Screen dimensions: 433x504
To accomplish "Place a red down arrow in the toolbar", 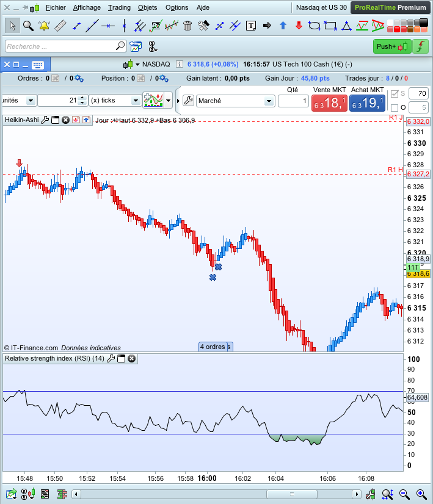I will (299, 26).
